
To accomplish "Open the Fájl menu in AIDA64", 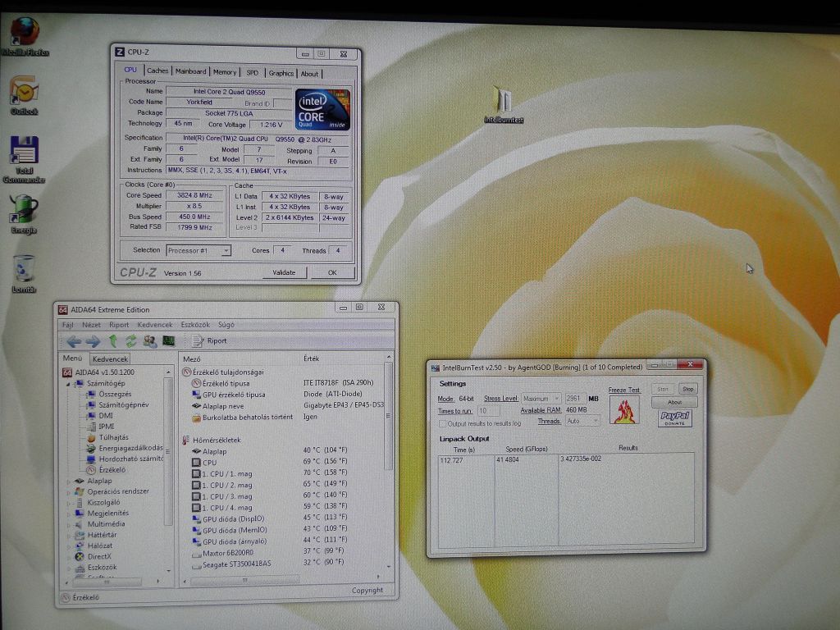I will 67,325.
